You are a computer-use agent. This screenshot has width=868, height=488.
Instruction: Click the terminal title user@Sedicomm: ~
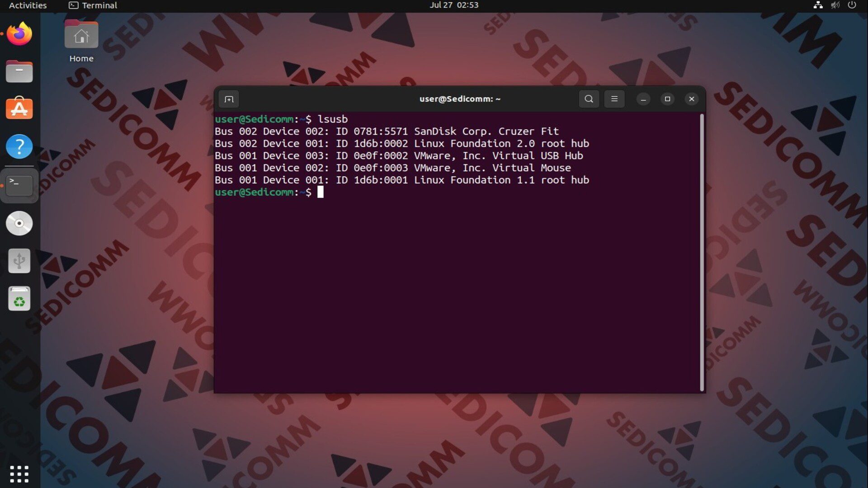460,99
